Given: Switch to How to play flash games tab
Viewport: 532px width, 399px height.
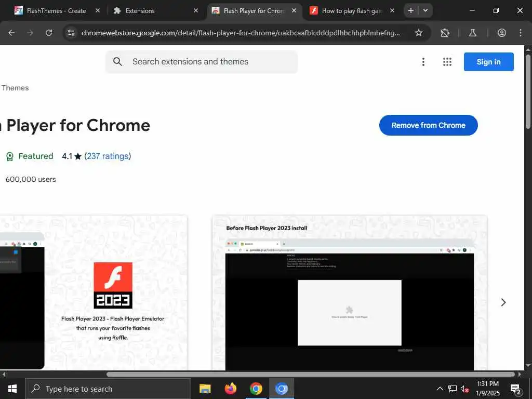Looking at the screenshot, I should click(x=352, y=11).
